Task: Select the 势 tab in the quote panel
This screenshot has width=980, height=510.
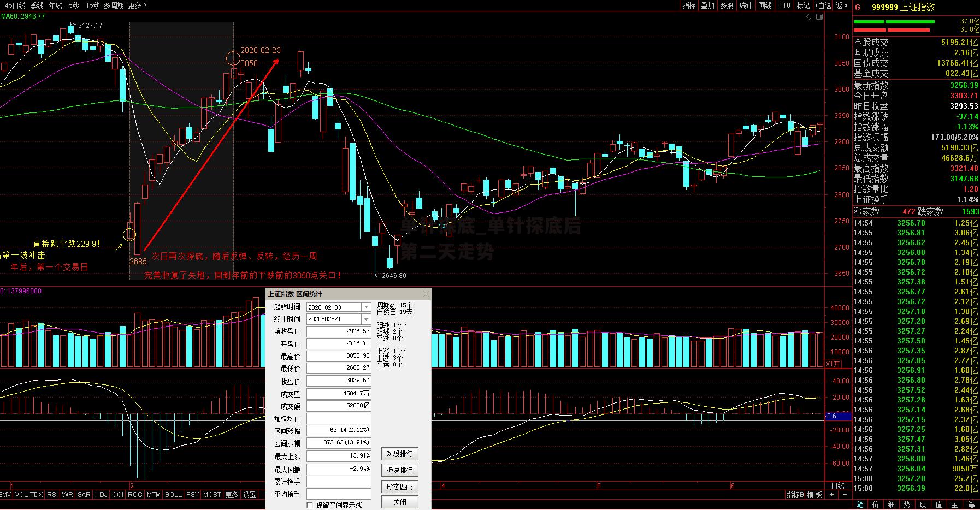Action: point(908,505)
